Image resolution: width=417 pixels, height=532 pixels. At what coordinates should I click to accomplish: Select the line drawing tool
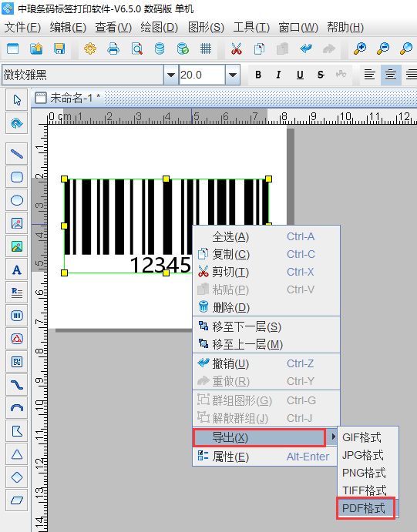pyautogui.click(x=17, y=154)
